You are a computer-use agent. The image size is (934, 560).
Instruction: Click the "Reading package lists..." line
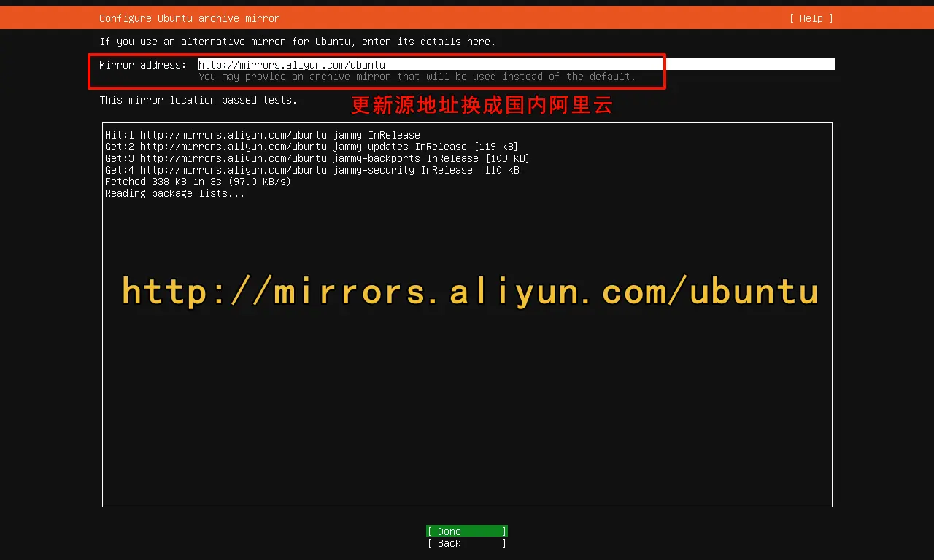(175, 193)
